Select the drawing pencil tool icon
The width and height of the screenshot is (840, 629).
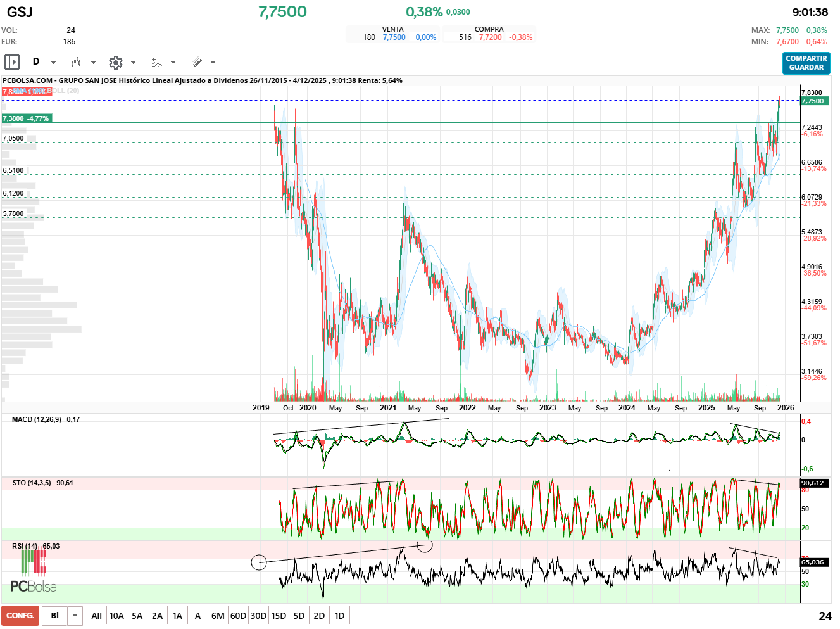coord(197,62)
